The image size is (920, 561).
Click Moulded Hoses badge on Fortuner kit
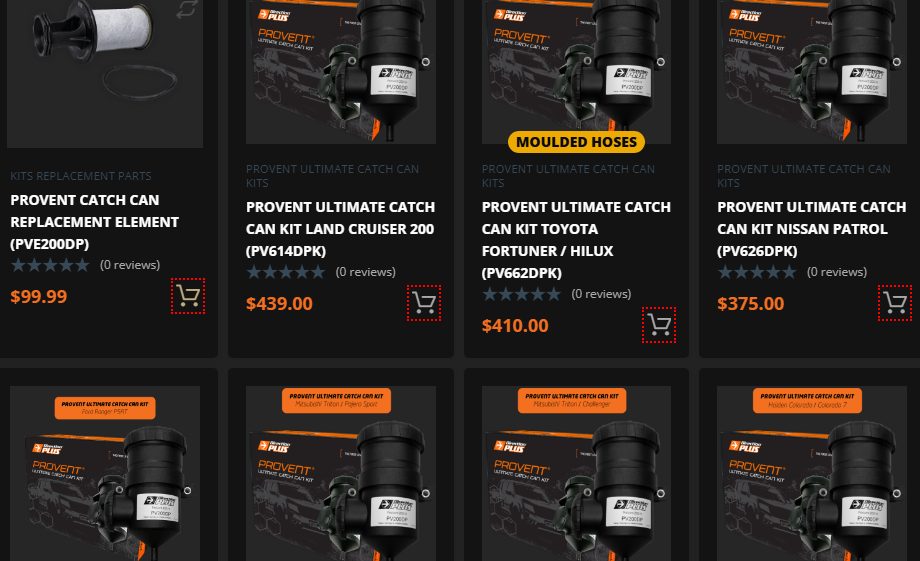click(576, 142)
